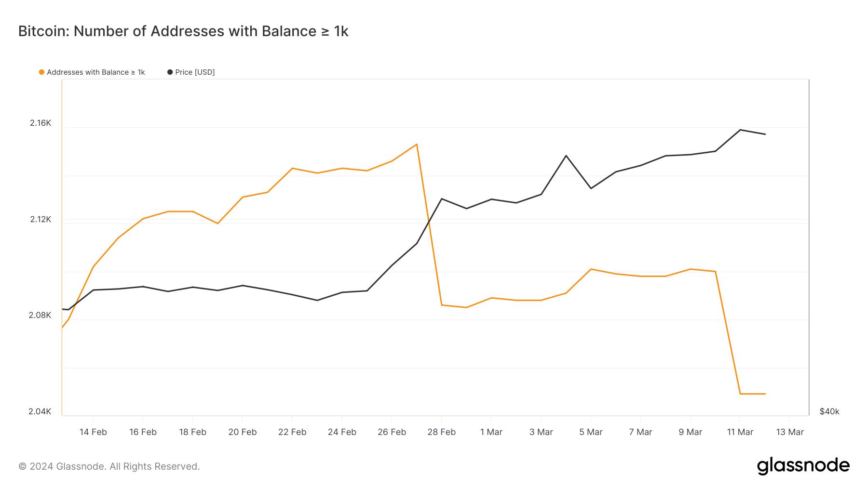Select the 5 Mar x-axis label

click(x=591, y=432)
